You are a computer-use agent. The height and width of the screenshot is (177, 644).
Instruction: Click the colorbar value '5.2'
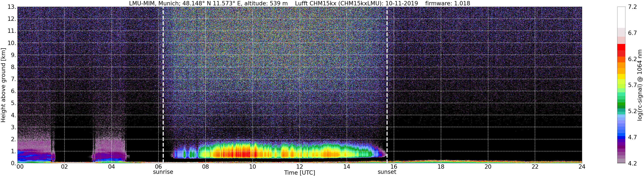coord(632,111)
